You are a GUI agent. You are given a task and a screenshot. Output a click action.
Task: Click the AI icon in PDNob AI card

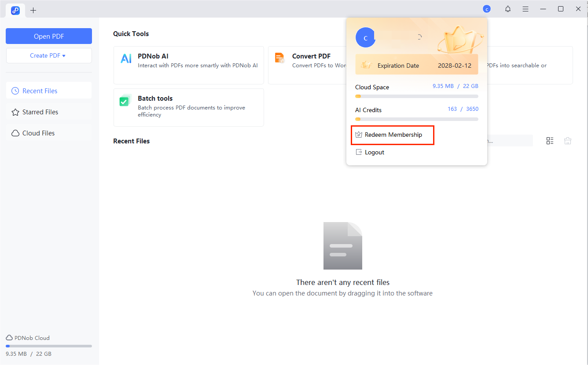tap(126, 58)
